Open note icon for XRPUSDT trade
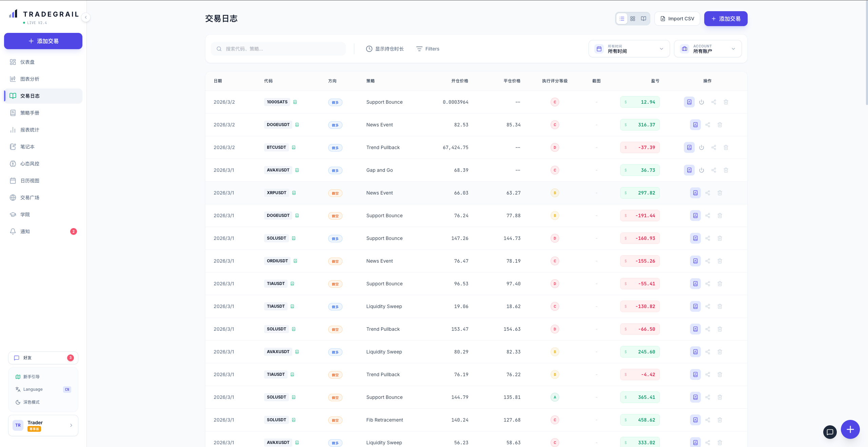 tap(695, 193)
